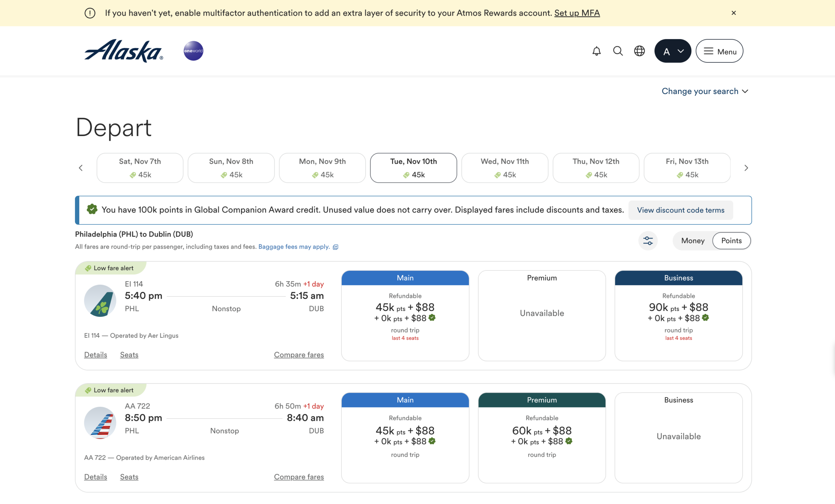The height and width of the screenshot is (504, 835).
Task: Open Compare fares for EI 114
Action: (x=299, y=355)
